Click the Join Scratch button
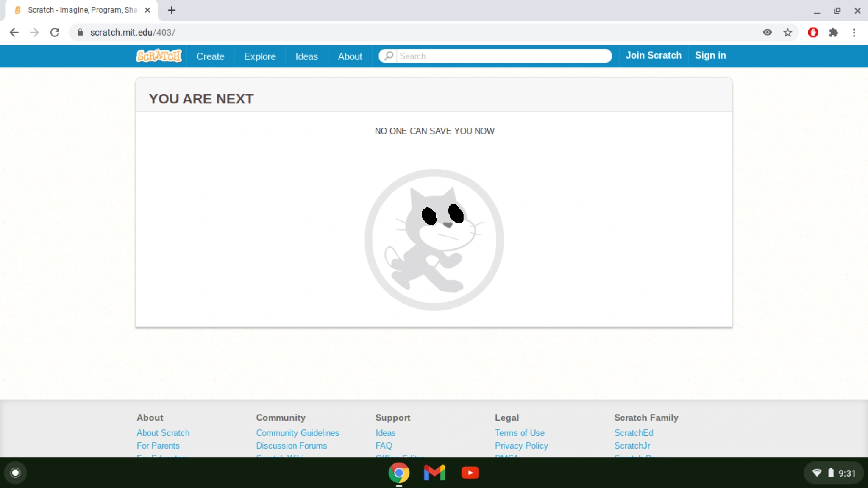 (654, 56)
